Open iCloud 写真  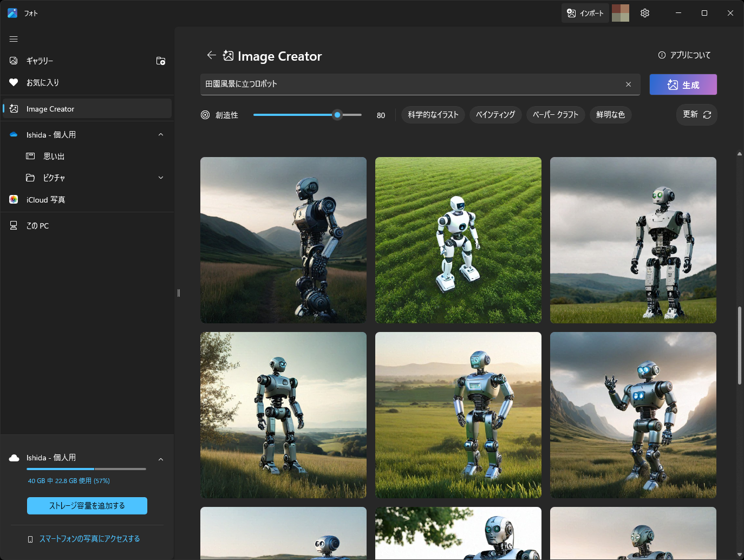coord(45,199)
